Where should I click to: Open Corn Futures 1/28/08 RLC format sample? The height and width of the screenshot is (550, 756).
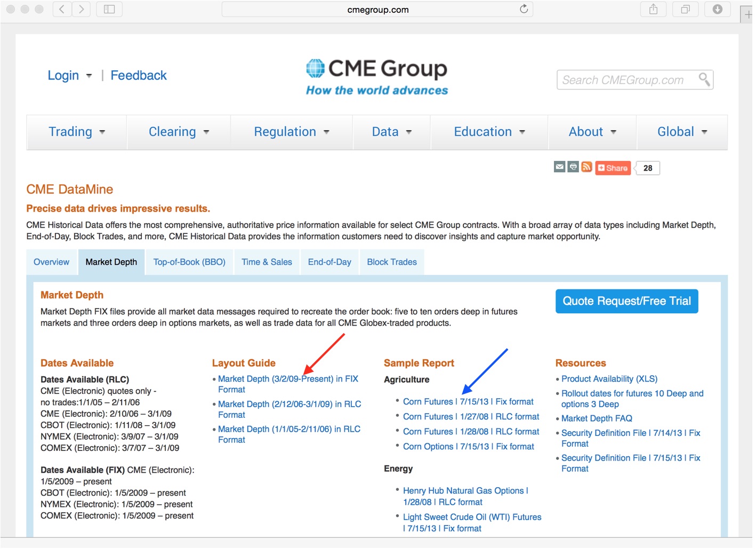(x=471, y=432)
